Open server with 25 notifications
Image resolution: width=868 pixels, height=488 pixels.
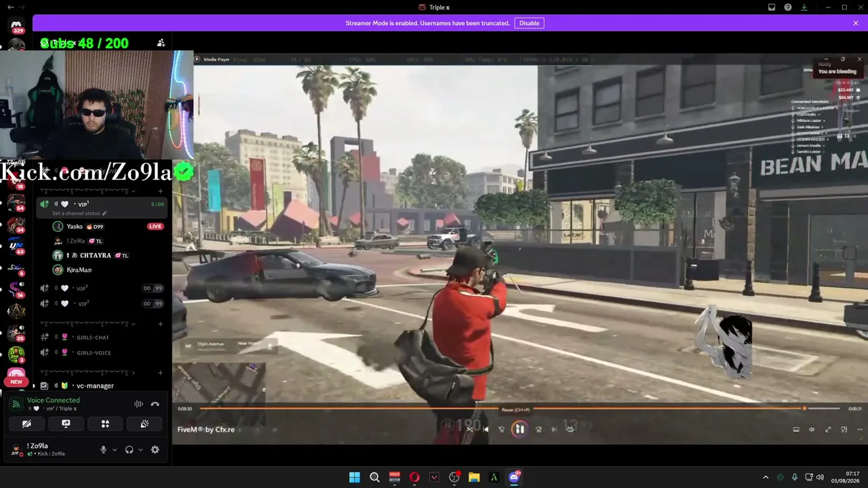coord(16,333)
